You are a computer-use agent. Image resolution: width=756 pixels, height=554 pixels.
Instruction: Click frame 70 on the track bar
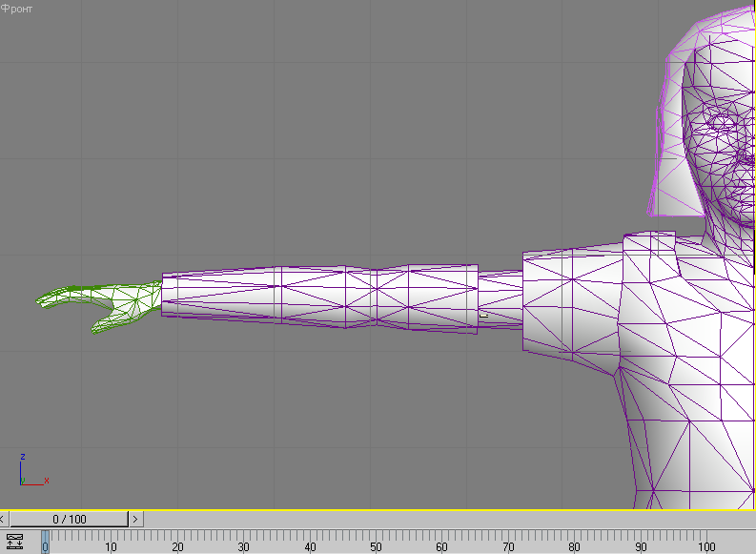508,546
